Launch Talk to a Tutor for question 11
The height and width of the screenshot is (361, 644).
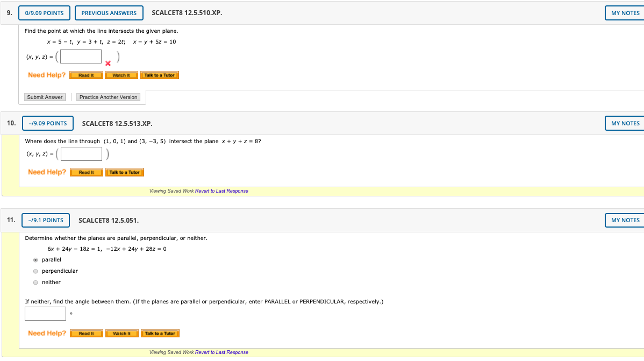pos(160,333)
